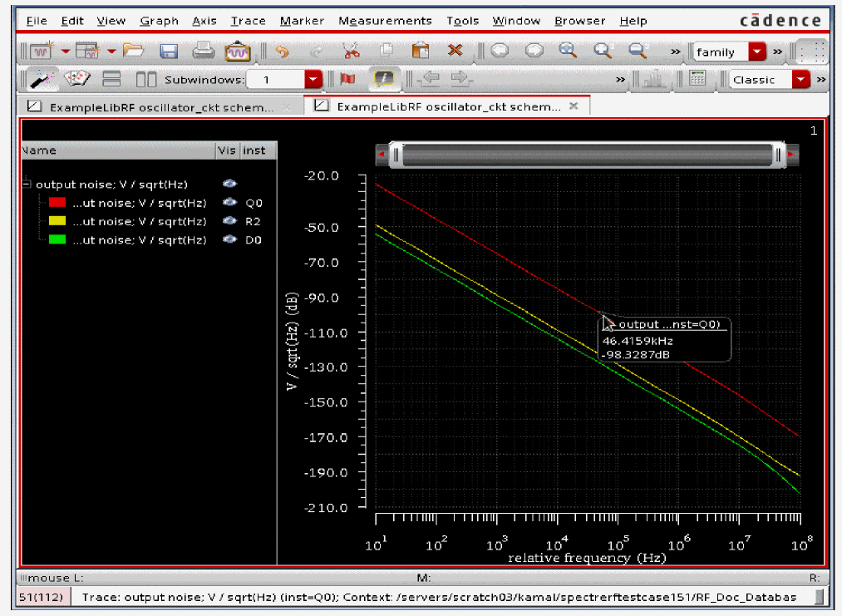Screen dimensions: 842x616
Task: Click the scissors Cut icon
Action: (x=351, y=52)
